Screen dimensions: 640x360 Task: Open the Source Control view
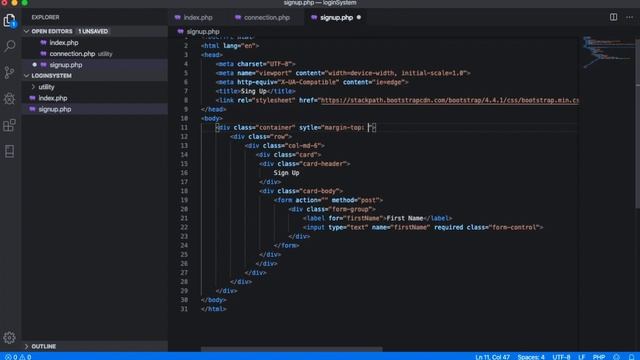click(9, 72)
